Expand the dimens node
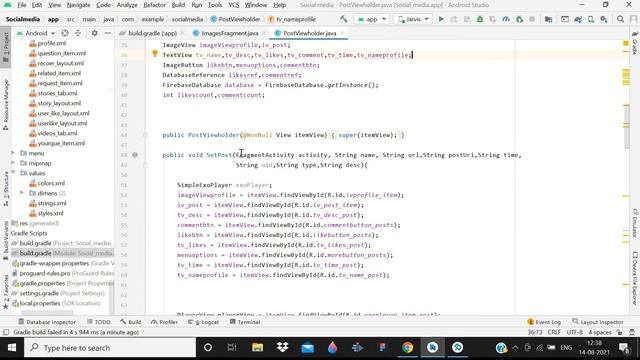 22,193
